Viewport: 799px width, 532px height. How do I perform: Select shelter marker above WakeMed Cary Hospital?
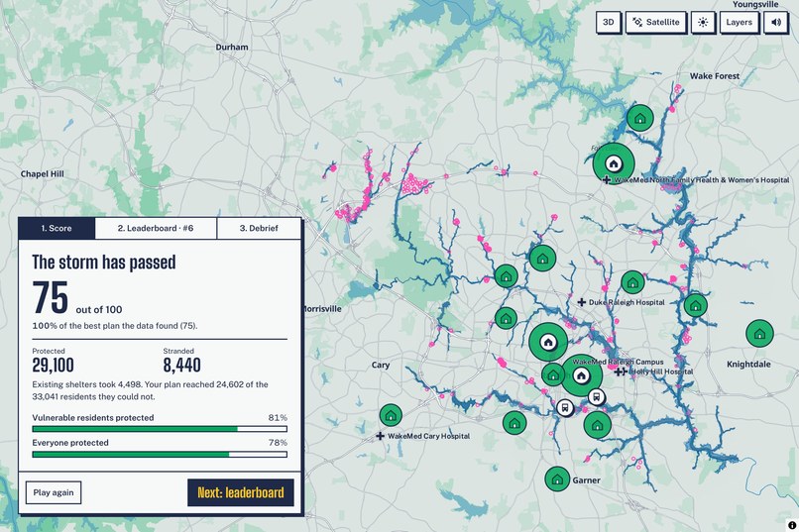point(391,415)
